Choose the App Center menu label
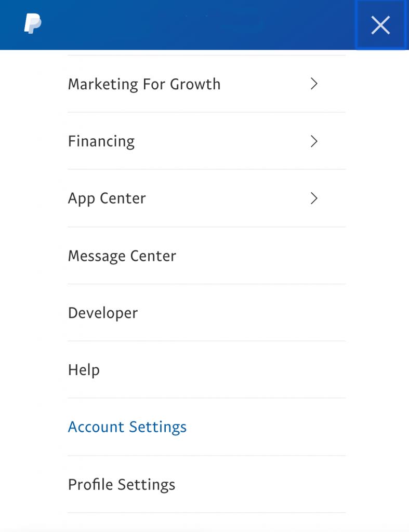 pos(107,198)
